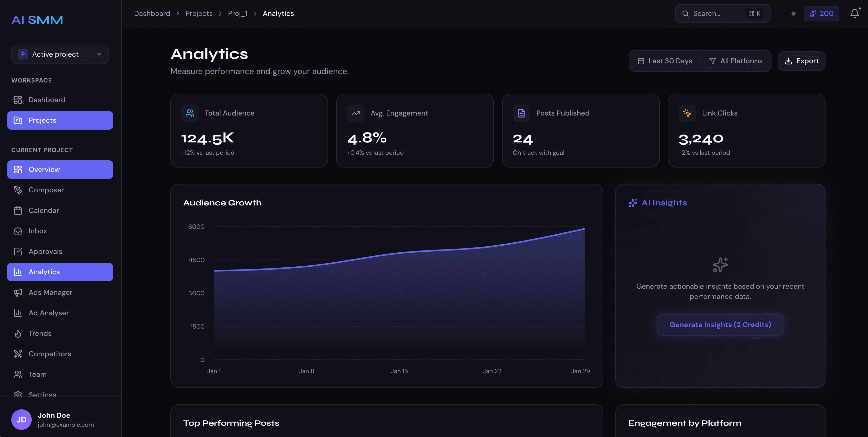Screen dimensions: 868x437
Task: Click the Engagement by Platform heading
Action: [x=684, y=423]
